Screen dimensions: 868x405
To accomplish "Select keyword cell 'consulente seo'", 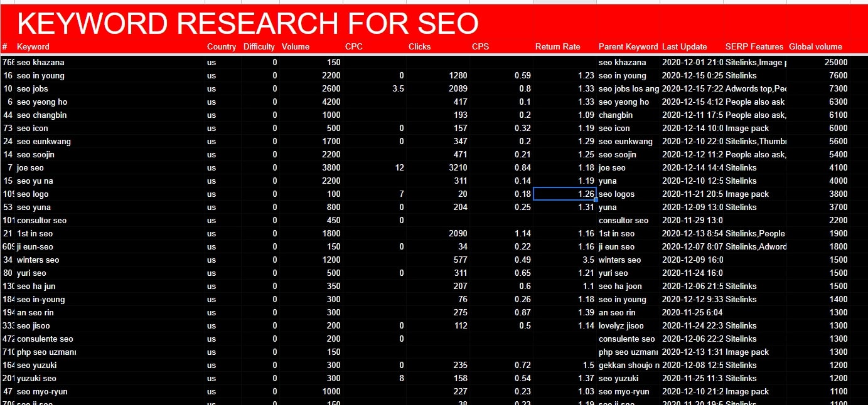I will pyautogui.click(x=110, y=339).
